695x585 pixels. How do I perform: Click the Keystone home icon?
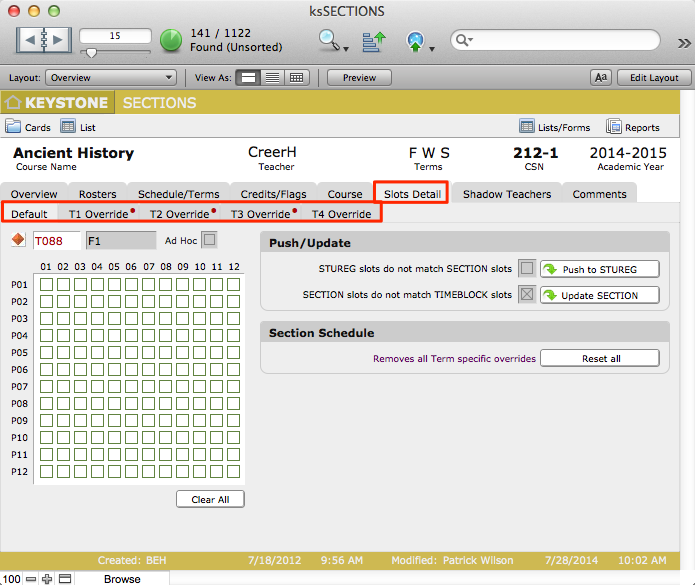(13, 103)
